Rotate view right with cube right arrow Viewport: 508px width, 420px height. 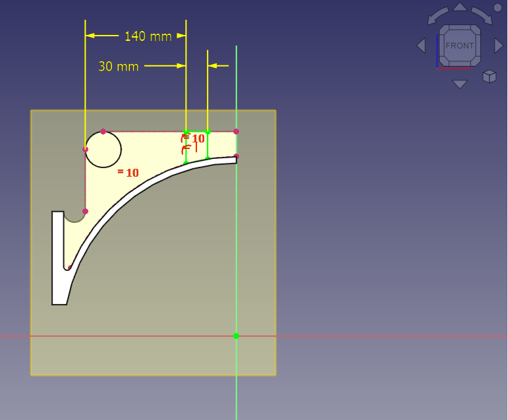tap(499, 45)
